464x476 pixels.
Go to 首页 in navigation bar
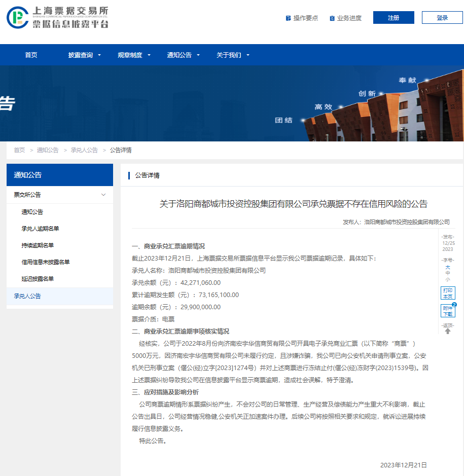(31, 55)
